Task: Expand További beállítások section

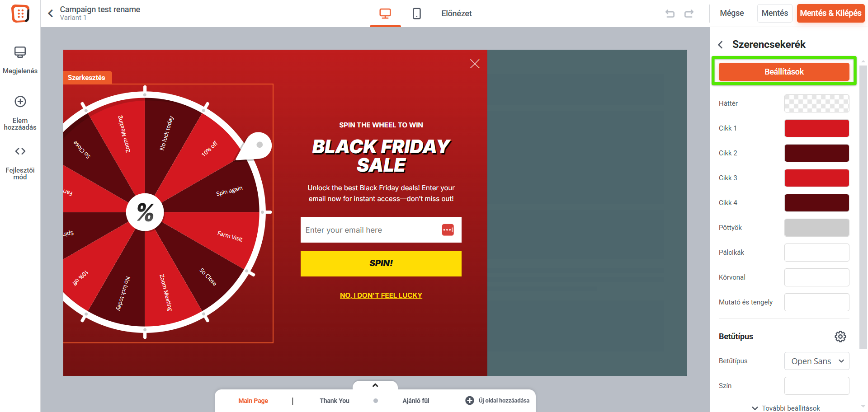Action: pyautogui.click(x=786, y=408)
